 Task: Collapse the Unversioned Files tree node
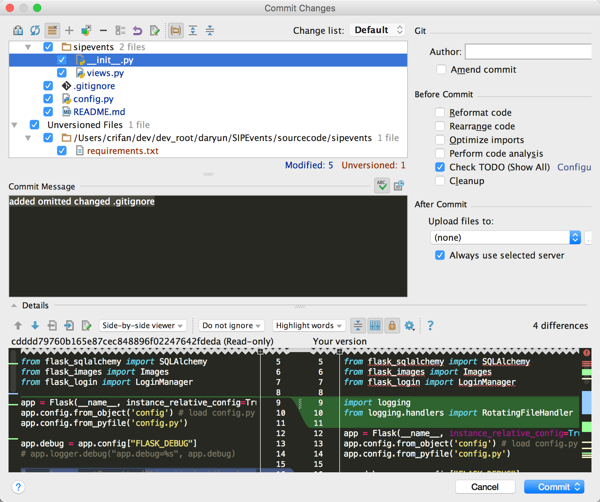(x=15, y=125)
